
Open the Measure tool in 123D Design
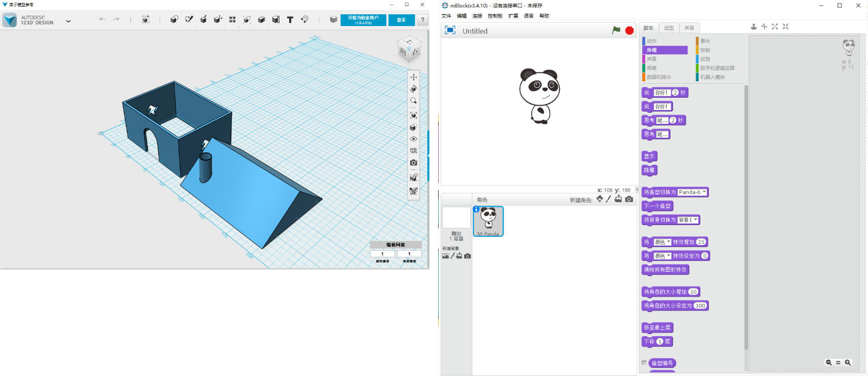(276, 19)
